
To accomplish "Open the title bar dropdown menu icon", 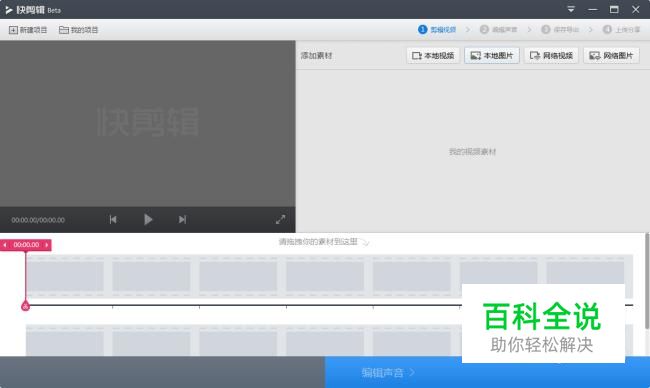I will pos(571,9).
